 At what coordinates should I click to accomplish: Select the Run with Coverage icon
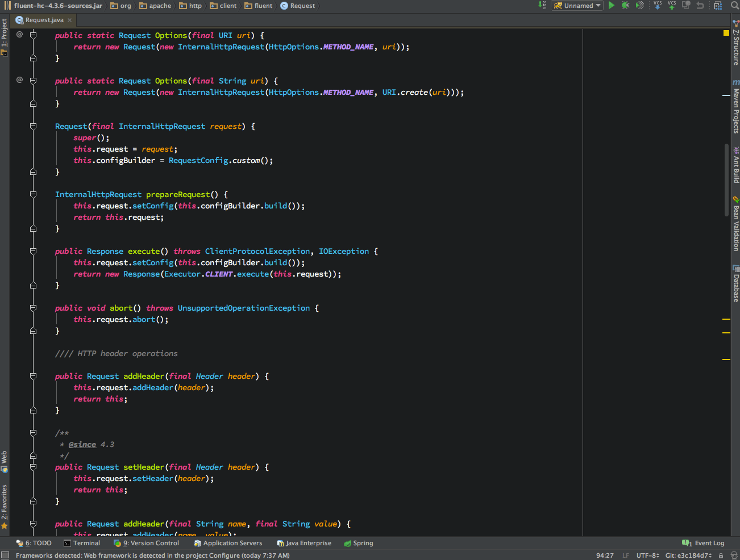click(640, 5)
